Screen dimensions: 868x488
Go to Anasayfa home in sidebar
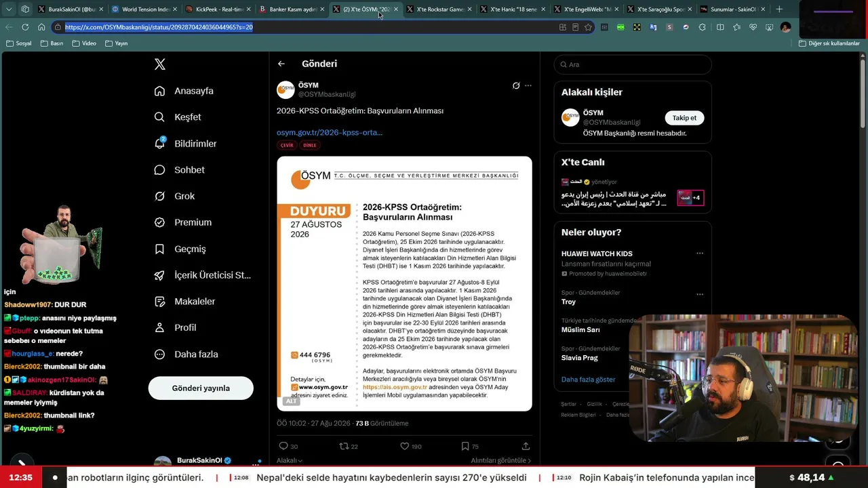pos(184,91)
